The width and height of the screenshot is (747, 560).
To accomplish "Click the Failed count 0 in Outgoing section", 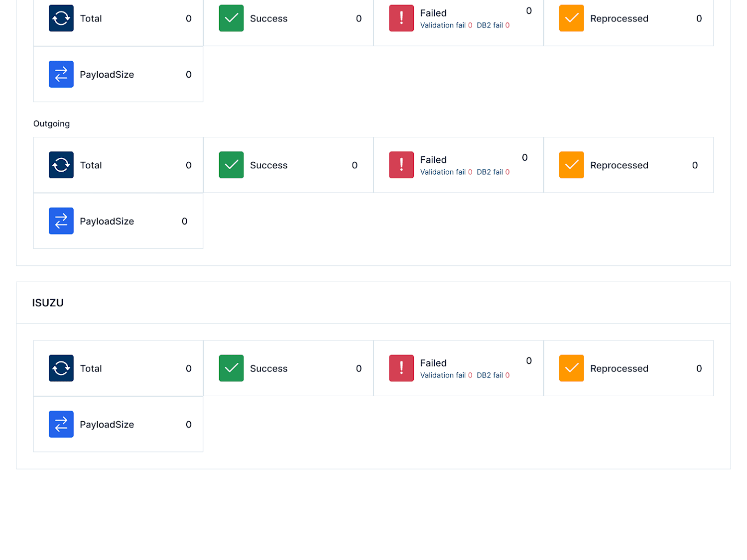I will point(525,157).
